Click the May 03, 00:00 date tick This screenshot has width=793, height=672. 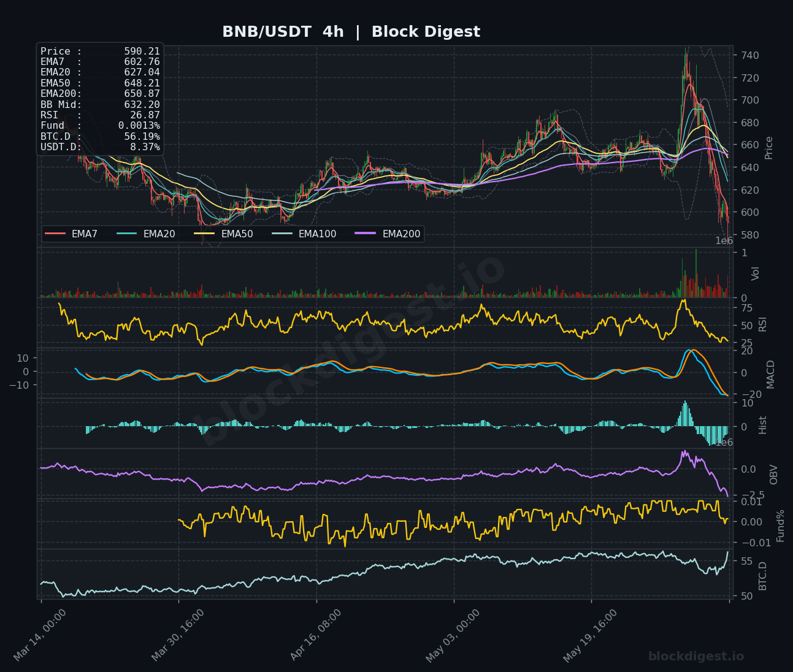(454, 635)
